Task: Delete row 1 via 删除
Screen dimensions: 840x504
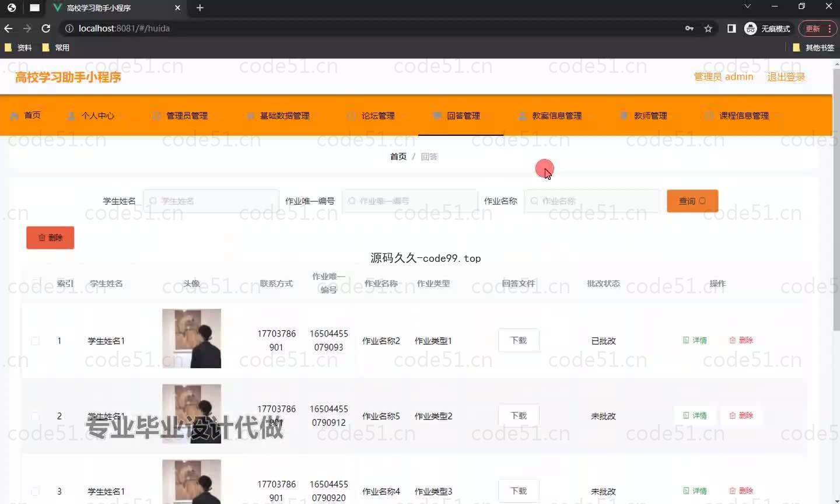Action: pos(741,340)
